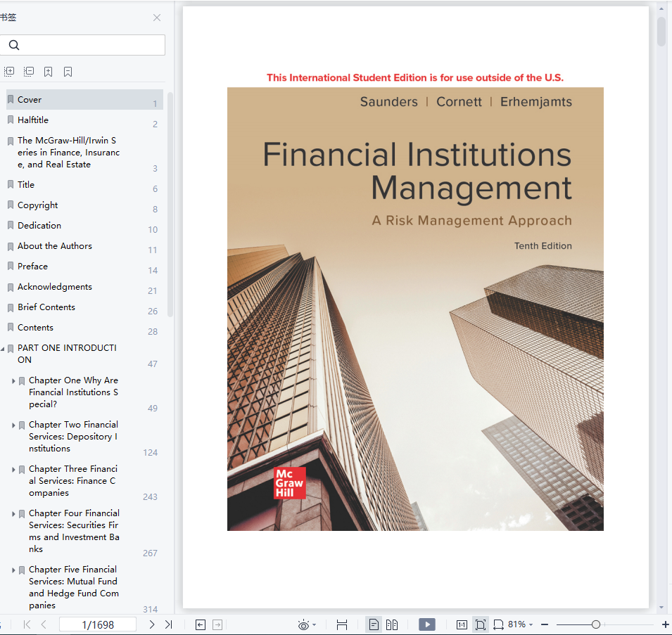Open PART ONE INTRODUCTION bookmark
Screen dimensions: 672x635
tap(85, 354)
